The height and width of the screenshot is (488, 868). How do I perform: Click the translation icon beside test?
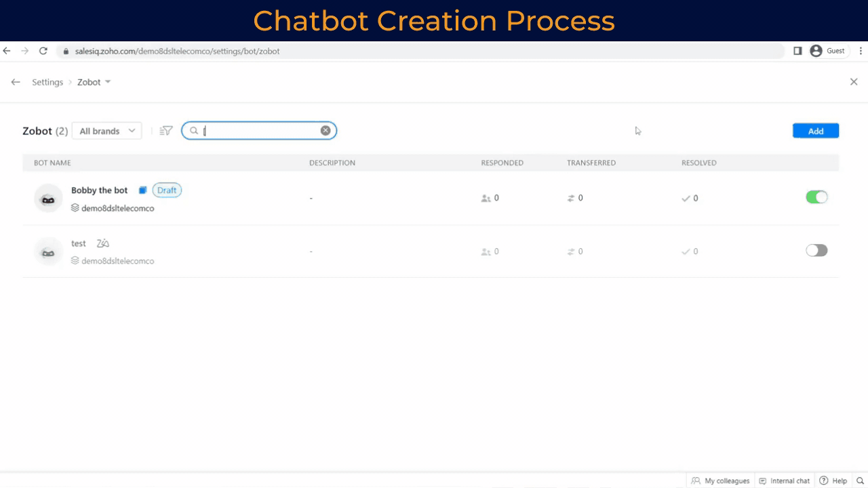coord(103,243)
